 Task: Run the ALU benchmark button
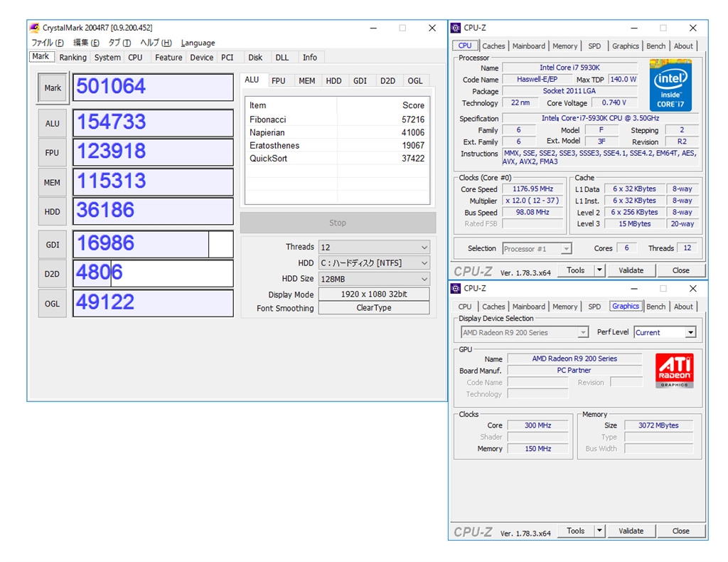53,123
